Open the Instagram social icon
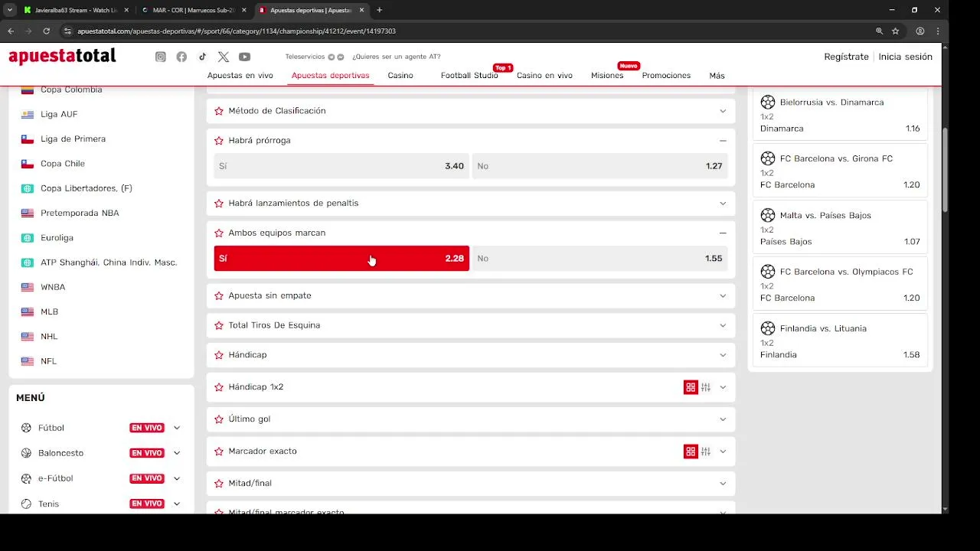The height and width of the screenshot is (551, 980). pos(161,57)
